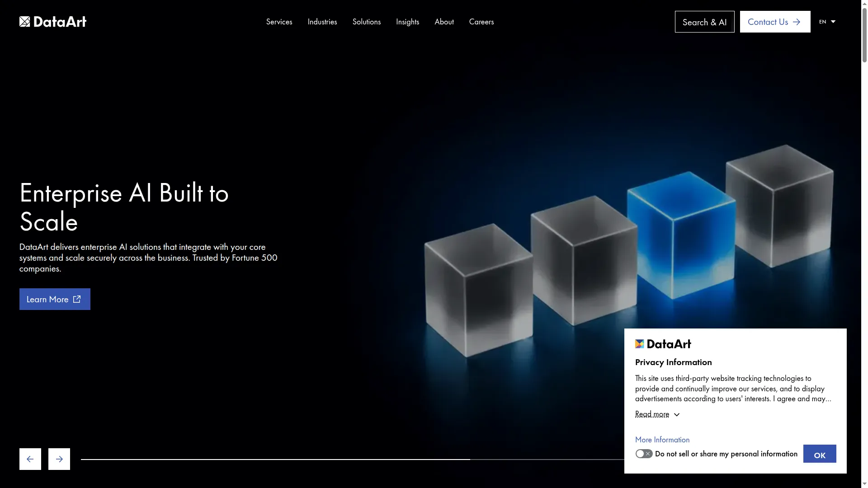Screen dimensions: 868x488
Task: Accept privacy notice with OK button
Action: click(x=820, y=454)
